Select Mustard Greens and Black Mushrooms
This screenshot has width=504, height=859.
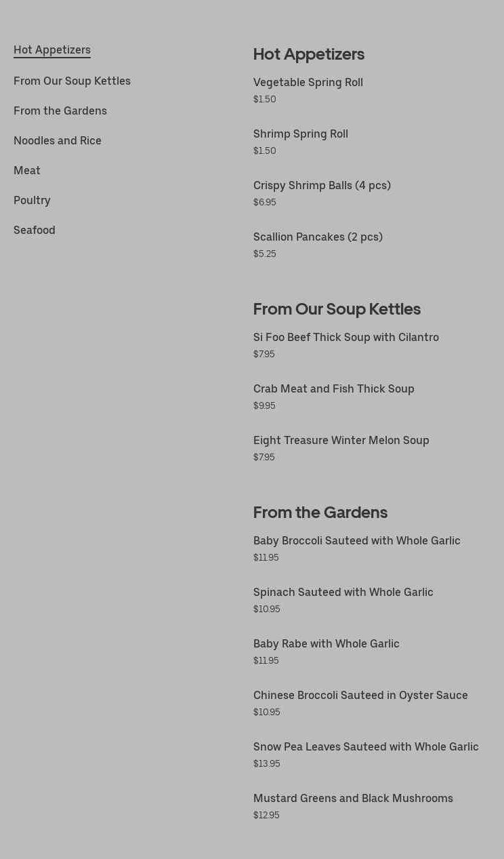(x=353, y=798)
